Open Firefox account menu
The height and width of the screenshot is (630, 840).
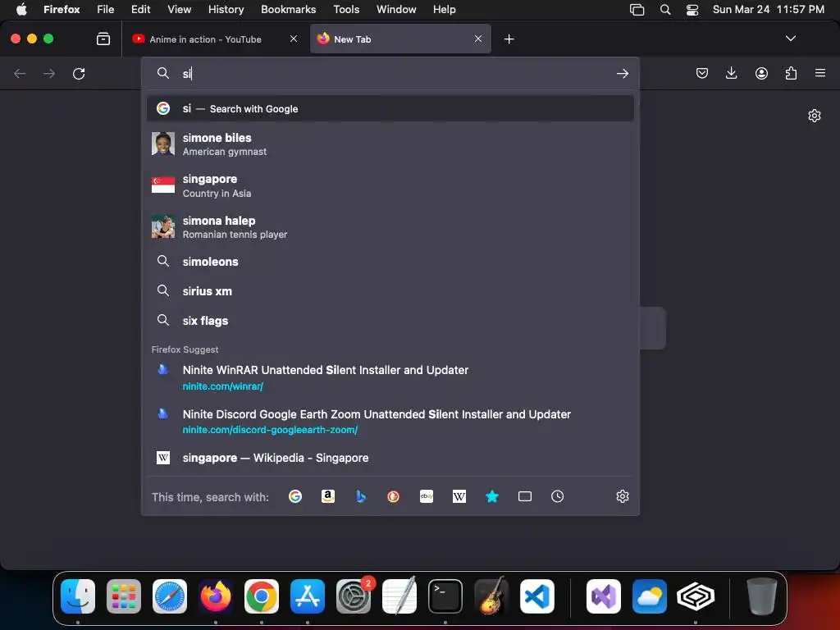tap(761, 73)
